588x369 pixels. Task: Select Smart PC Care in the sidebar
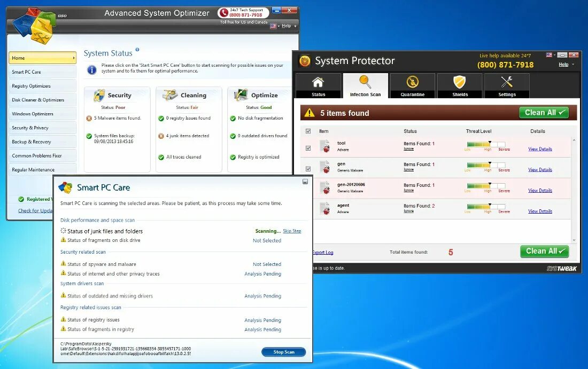[42, 72]
